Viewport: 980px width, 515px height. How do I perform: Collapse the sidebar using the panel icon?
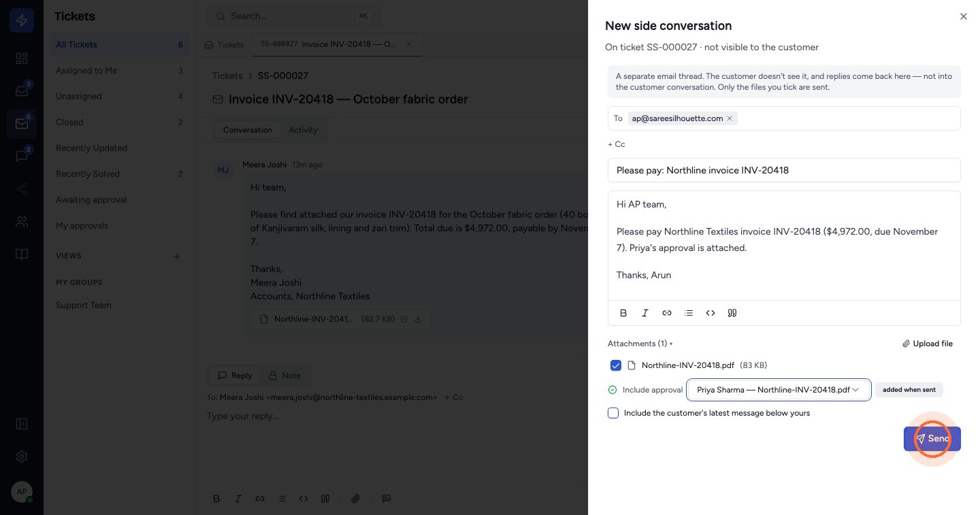point(22,424)
